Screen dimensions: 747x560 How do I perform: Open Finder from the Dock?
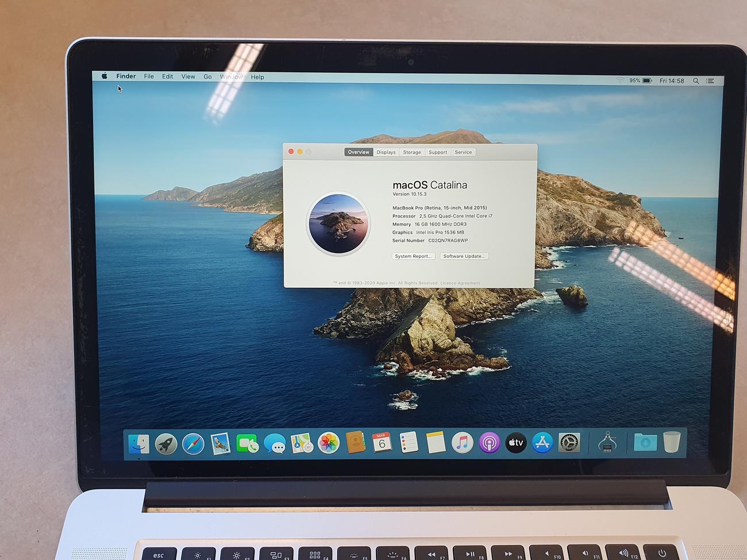(x=138, y=443)
